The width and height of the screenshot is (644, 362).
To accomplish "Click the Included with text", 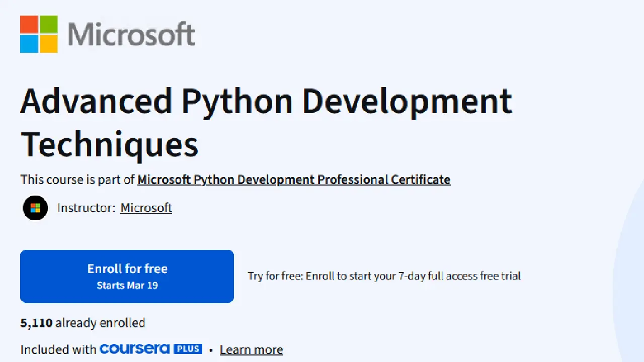I will pyautogui.click(x=58, y=349).
